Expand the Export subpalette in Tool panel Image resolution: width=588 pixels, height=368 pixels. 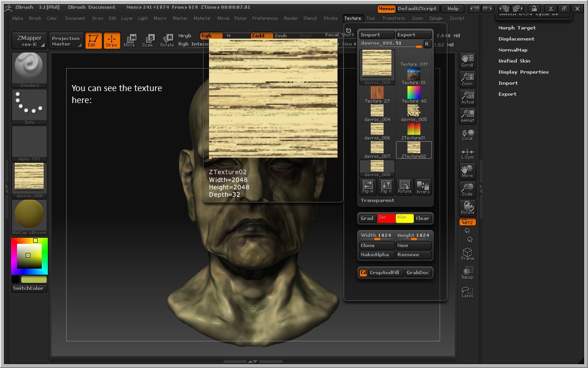[x=507, y=94]
